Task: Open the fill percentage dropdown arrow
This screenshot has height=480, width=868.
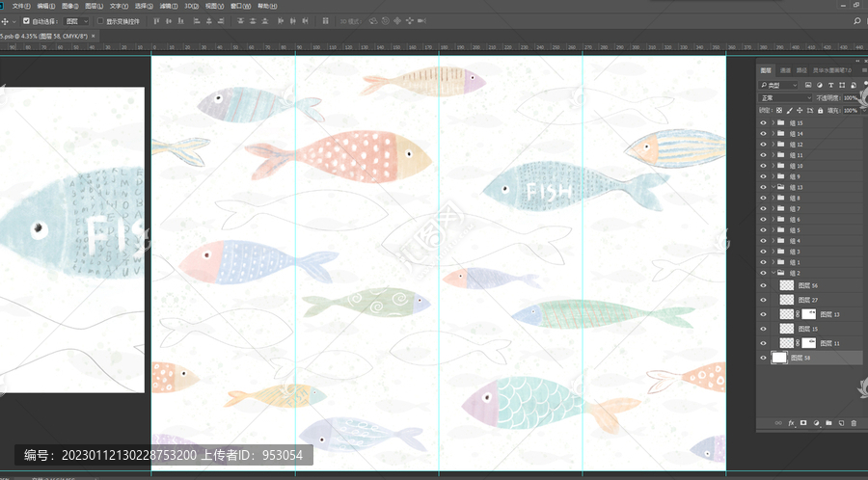Action: click(864, 111)
